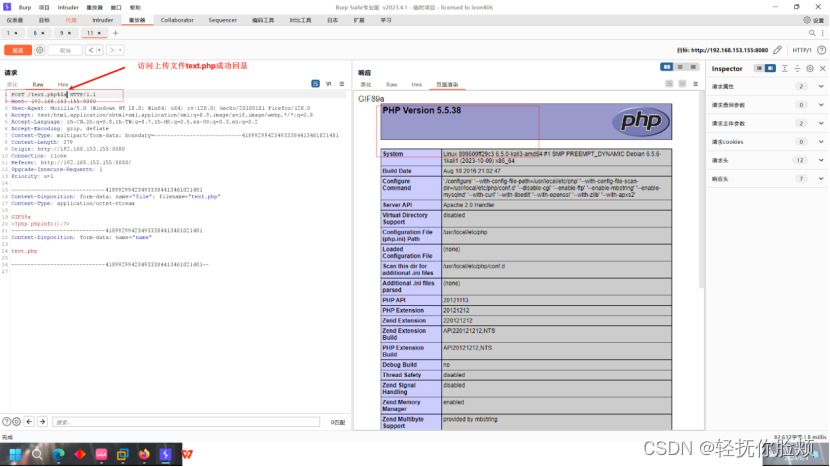The image size is (830, 467).
Task: Open request editor hamburger menu
Action: (x=342, y=84)
